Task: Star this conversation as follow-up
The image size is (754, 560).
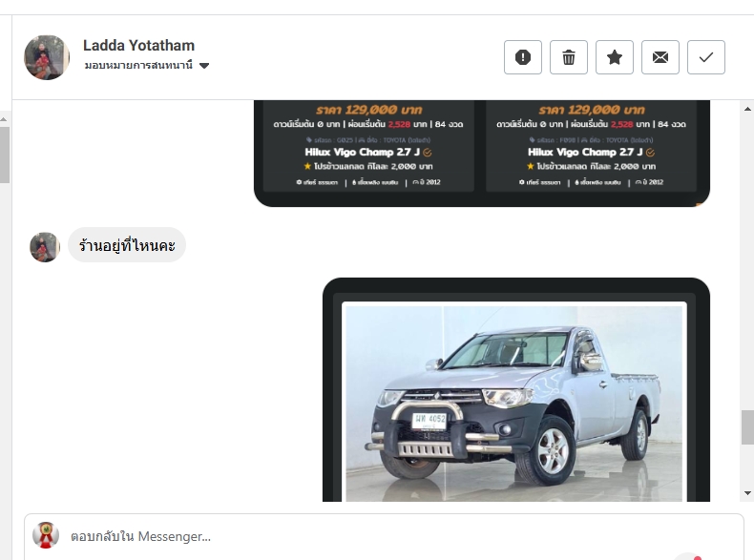Action: click(614, 57)
